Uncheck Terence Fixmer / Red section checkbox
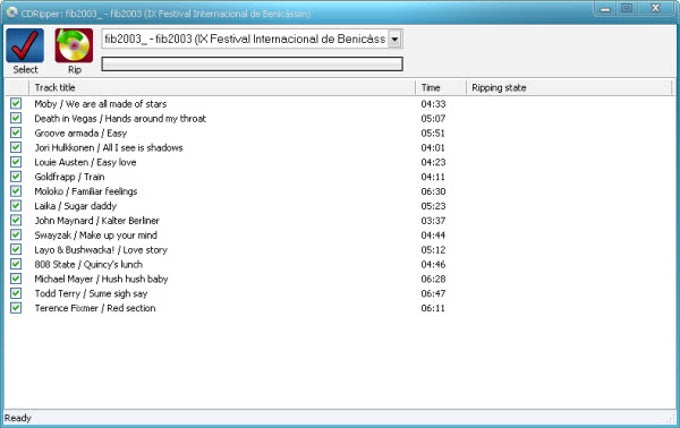 (x=16, y=307)
